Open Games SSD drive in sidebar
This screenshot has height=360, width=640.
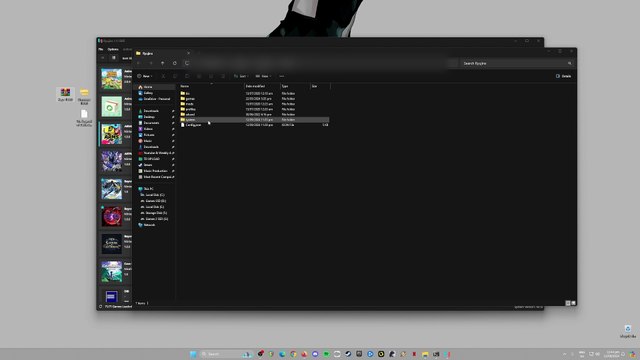pyautogui.click(x=155, y=201)
